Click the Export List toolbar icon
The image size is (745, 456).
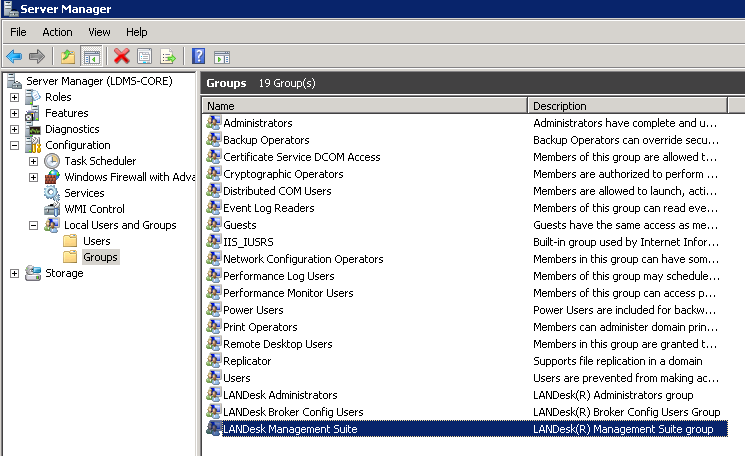coord(168,56)
